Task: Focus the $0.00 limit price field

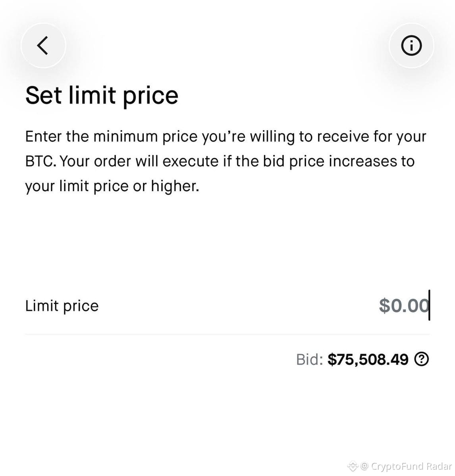Action: pyautogui.click(x=404, y=305)
